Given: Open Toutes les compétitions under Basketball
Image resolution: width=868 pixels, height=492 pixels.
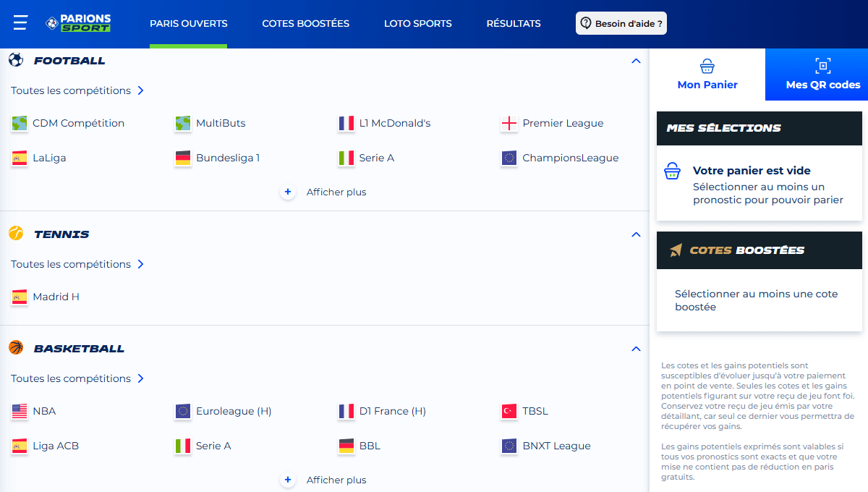Looking at the screenshot, I should pyautogui.click(x=77, y=378).
